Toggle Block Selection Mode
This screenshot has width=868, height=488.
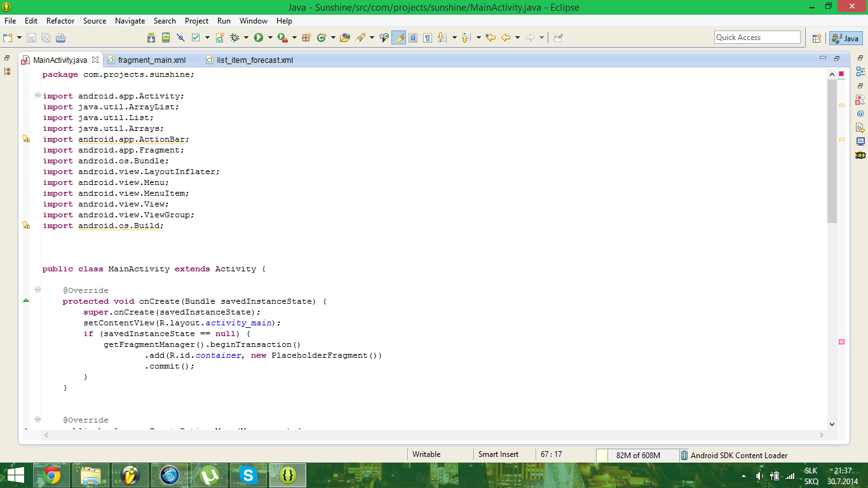(x=413, y=38)
